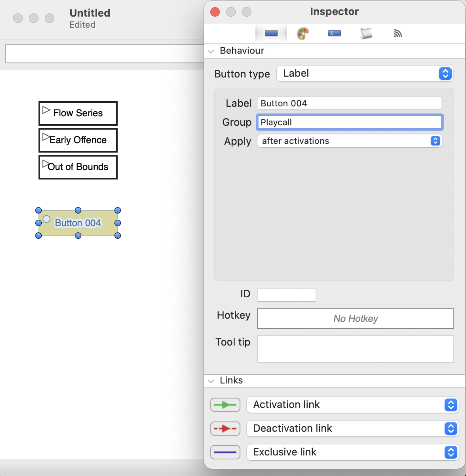Image resolution: width=466 pixels, height=476 pixels.
Task: Collapse the Links section
Action: [211, 381]
